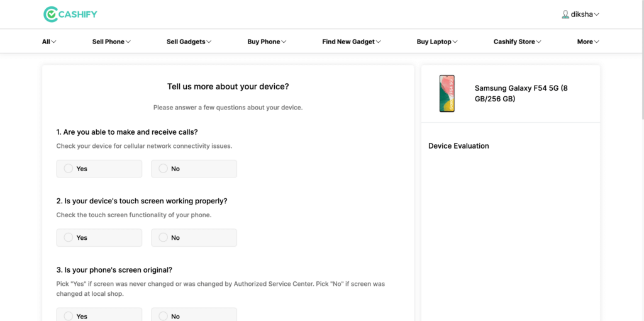Viewport: 644px width, 321px height.
Task: Open the Sell Phone menu
Action: pyautogui.click(x=111, y=42)
